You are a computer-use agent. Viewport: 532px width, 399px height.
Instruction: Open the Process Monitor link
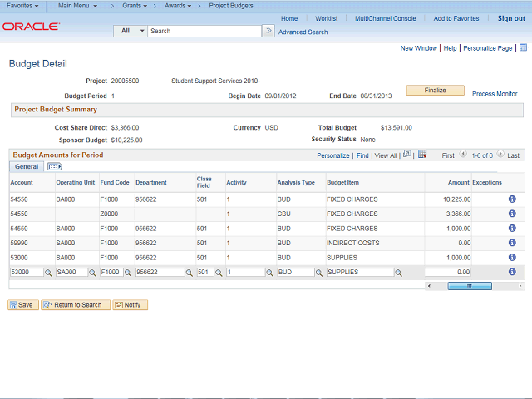[495, 94]
